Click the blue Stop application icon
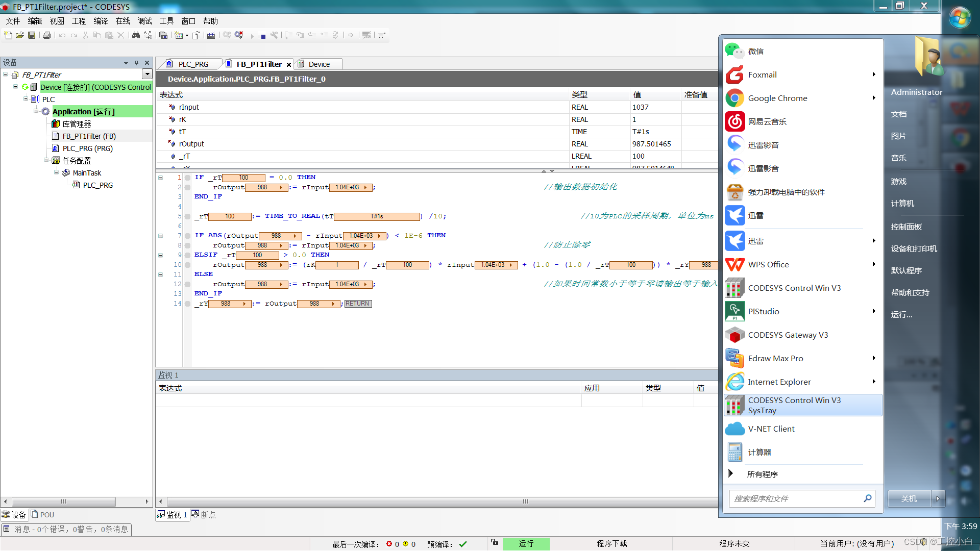The image size is (980, 551). click(x=263, y=36)
